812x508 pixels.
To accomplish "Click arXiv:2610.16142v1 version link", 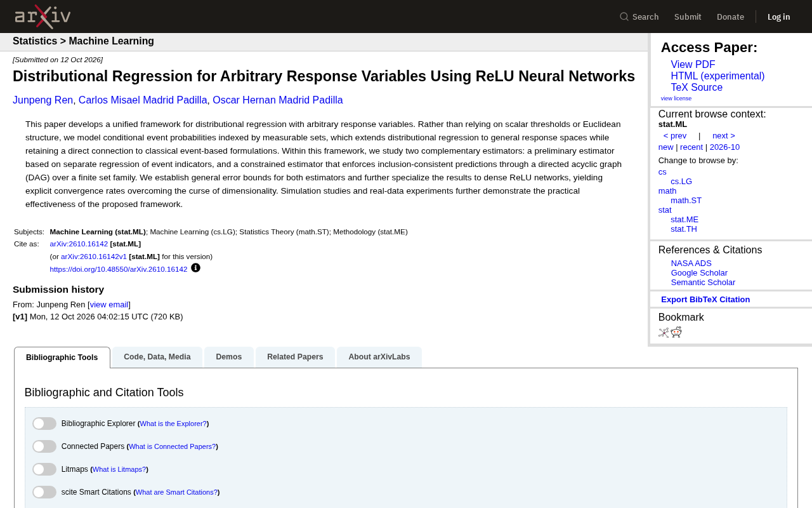I will 94,257.
